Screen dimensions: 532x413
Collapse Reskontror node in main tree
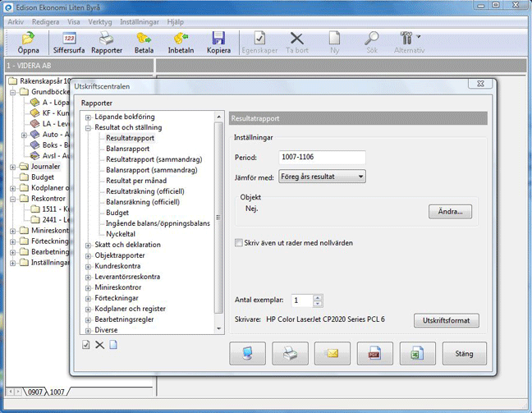[12, 199]
